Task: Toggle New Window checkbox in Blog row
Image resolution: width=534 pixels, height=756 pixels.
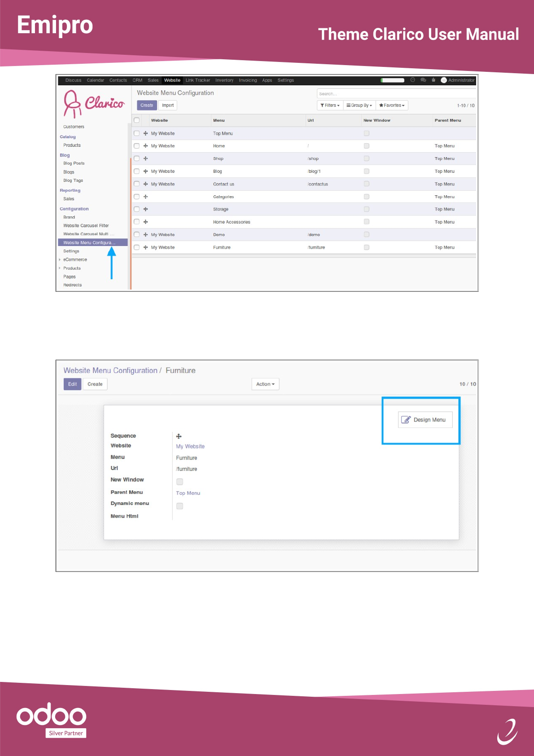Action: tap(367, 171)
